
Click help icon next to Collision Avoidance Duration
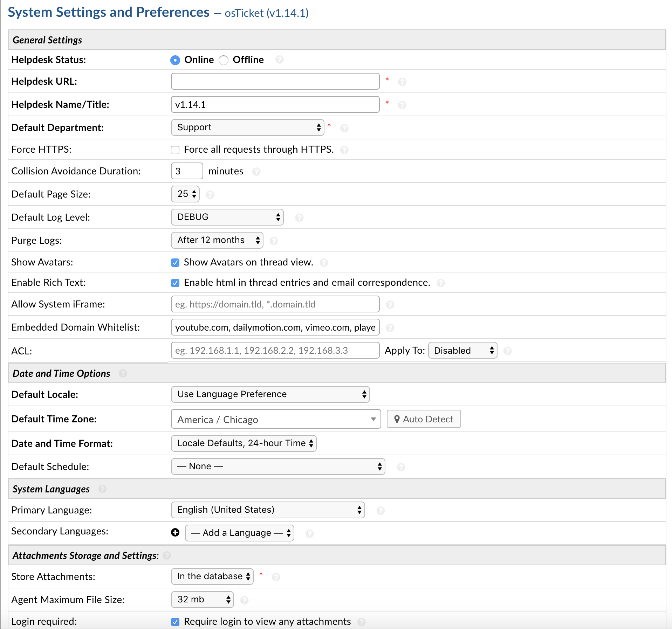pyautogui.click(x=257, y=172)
